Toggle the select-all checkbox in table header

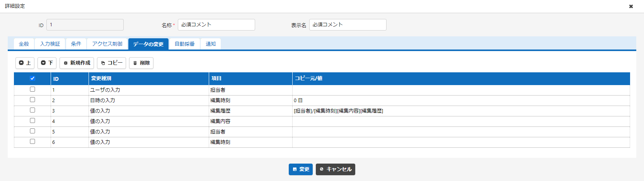pos(32,79)
